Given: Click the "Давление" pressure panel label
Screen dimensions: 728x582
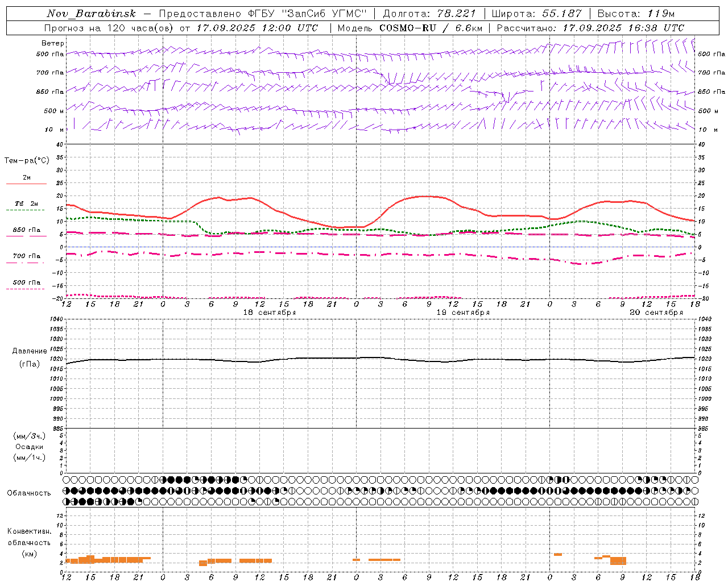Looking at the screenshot, I should click(x=29, y=351).
